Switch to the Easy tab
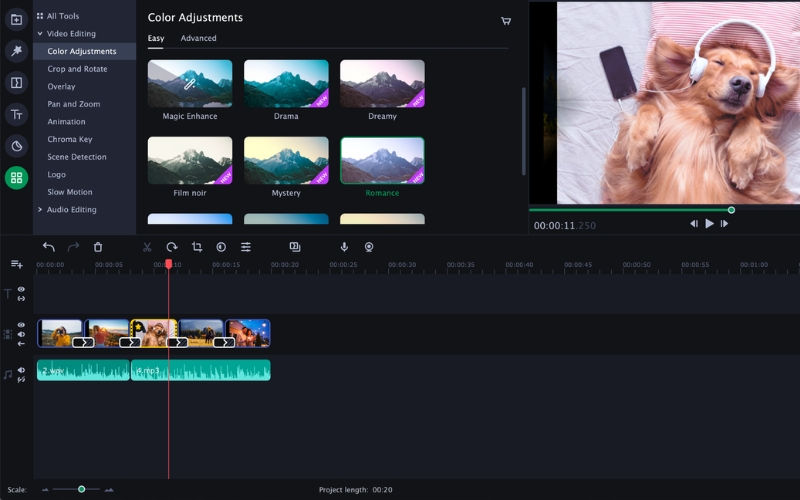 [156, 38]
